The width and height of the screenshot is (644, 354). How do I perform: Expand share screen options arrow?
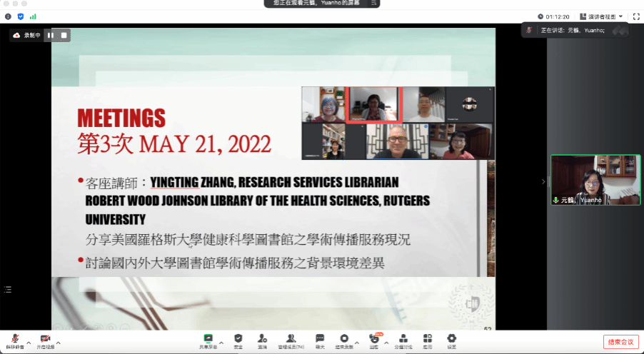click(x=221, y=342)
